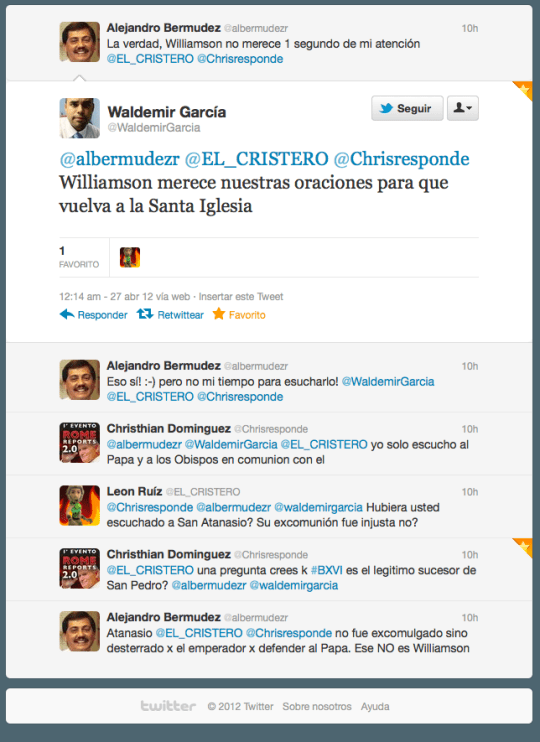The image size is (540, 742).
Task: Click @albermudezr mention in Waldemir's tweet
Action: pos(119,159)
